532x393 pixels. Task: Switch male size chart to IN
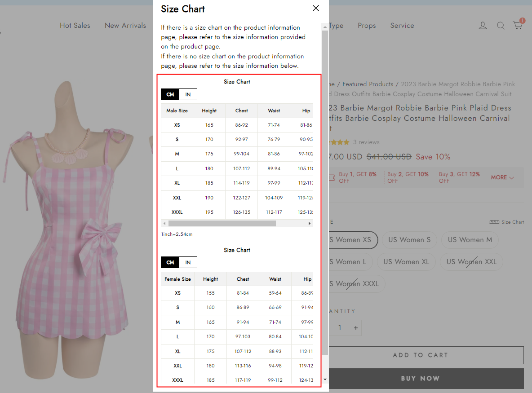click(188, 94)
